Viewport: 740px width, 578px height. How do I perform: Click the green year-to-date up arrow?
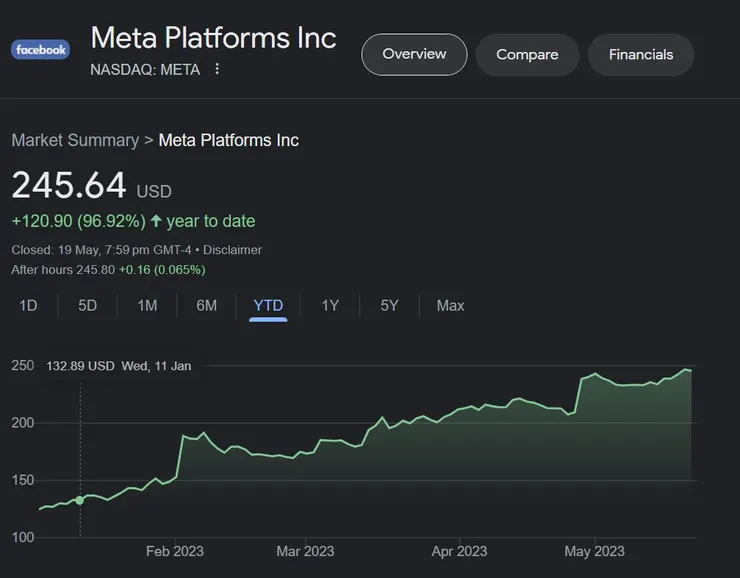(x=156, y=221)
